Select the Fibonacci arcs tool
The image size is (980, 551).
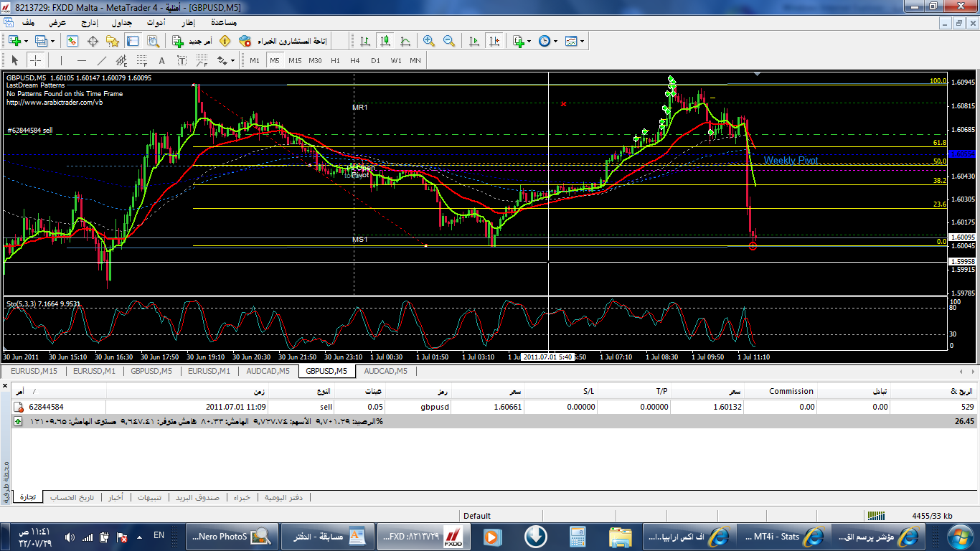point(202,60)
